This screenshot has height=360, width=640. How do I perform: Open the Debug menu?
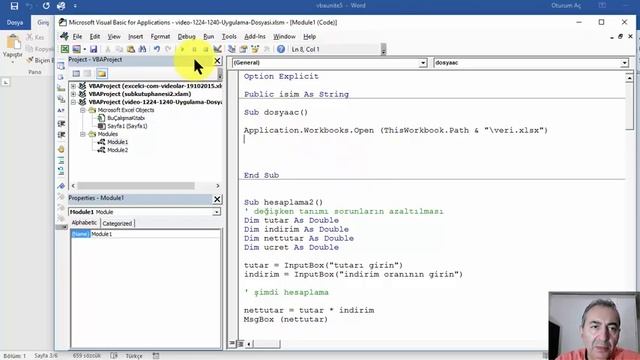click(x=187, y=37)
